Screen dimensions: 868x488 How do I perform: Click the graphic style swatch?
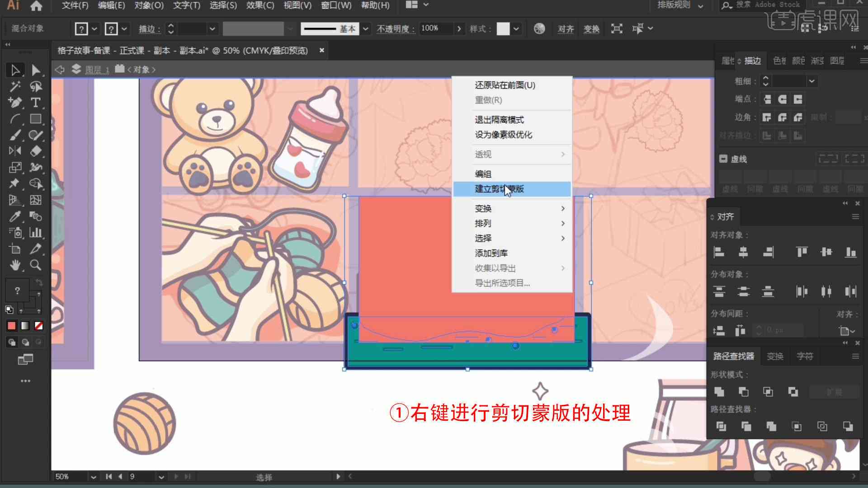[x=503, y=29]
